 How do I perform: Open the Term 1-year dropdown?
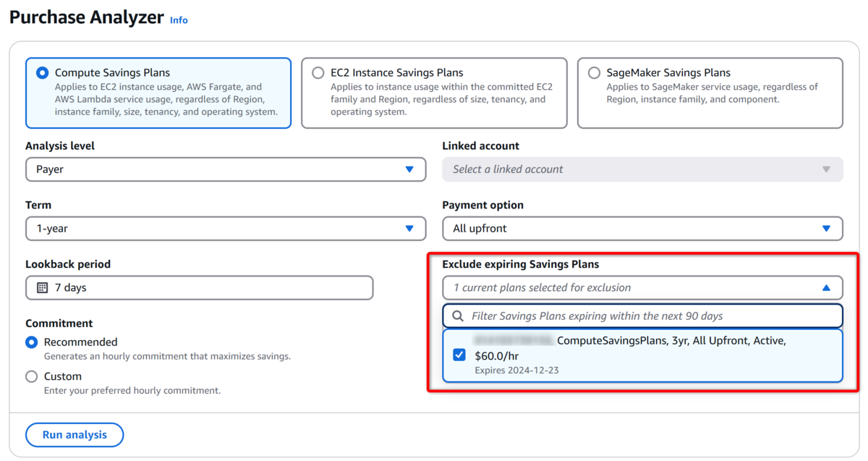(226, 229)
